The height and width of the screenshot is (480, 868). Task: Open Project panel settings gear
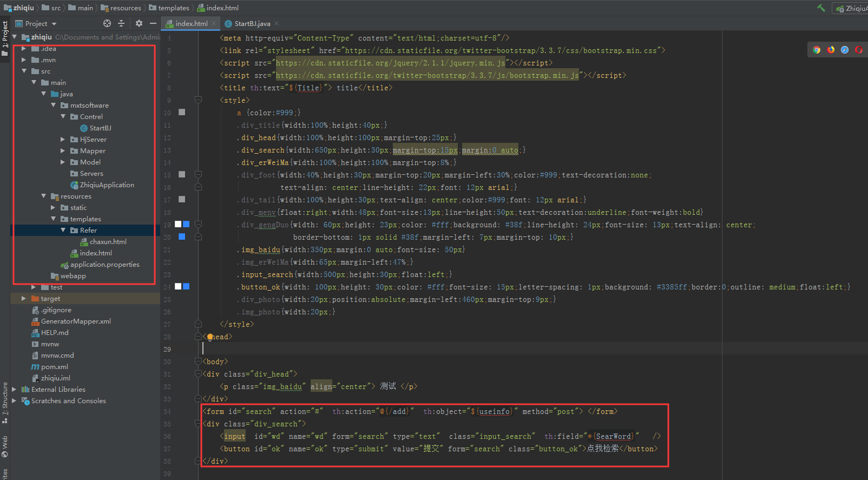[139, 23]
